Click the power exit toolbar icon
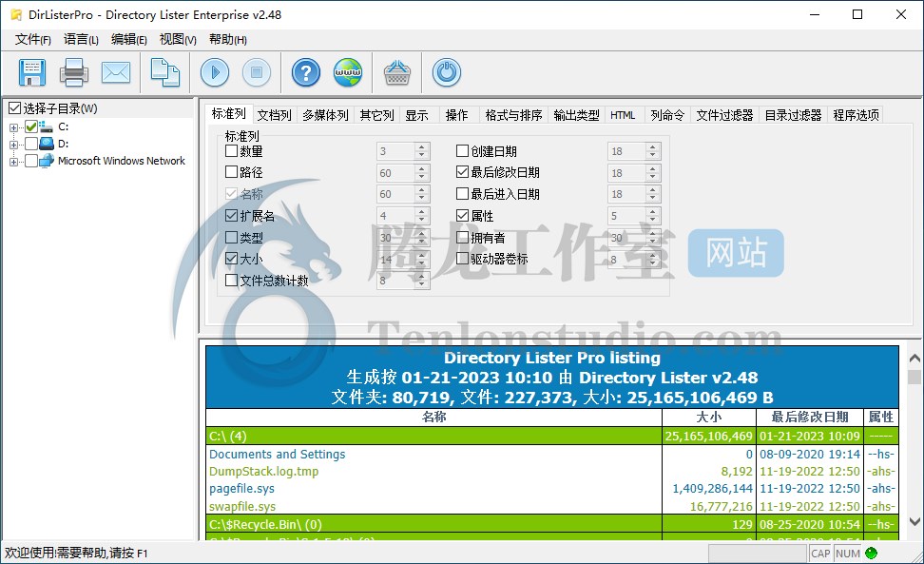 click(446, 72)
